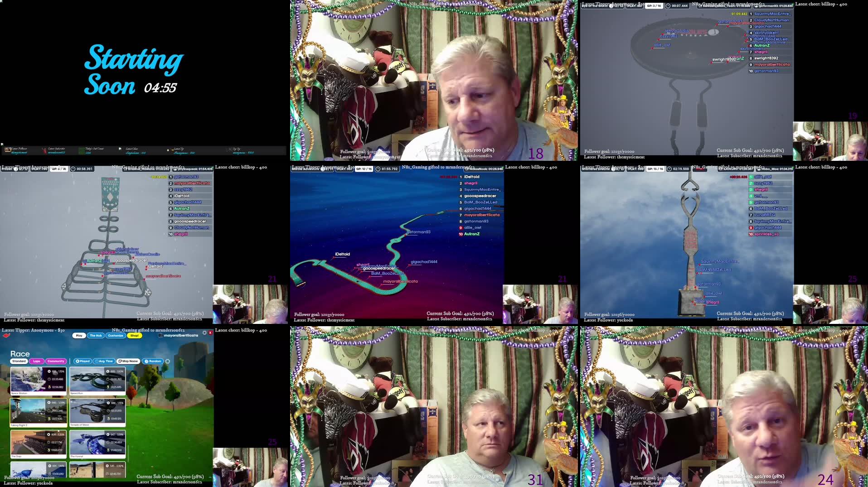Click gooospeedracer rank 8 in snowy track leaderboard
Screen dimensions: 868x487
pos(190,222)
